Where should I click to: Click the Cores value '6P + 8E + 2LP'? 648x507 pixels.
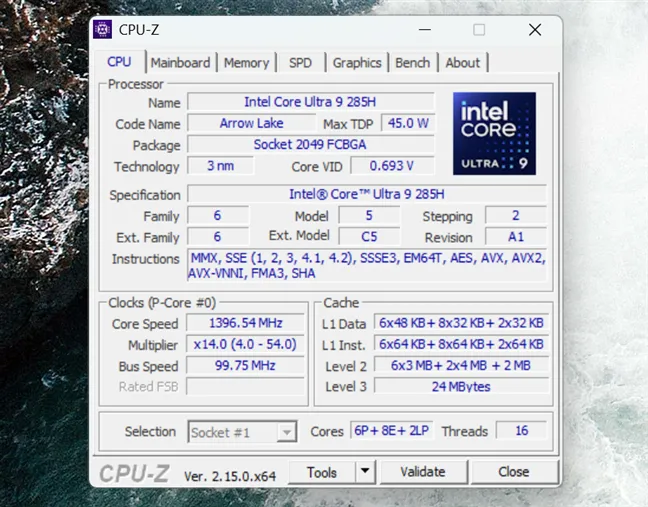[391, 431]
